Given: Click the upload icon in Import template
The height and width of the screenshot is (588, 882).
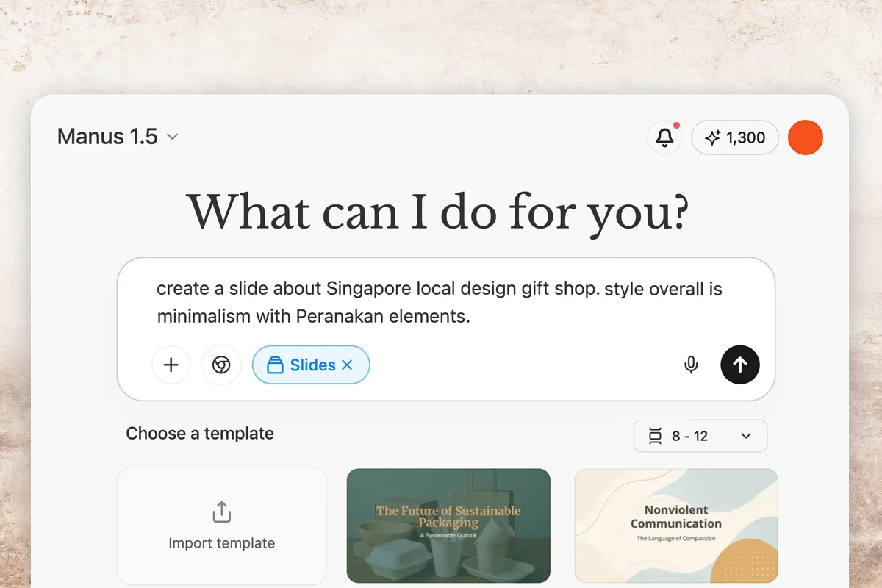Looking at the screenshot, I should [x=221, y=512].
